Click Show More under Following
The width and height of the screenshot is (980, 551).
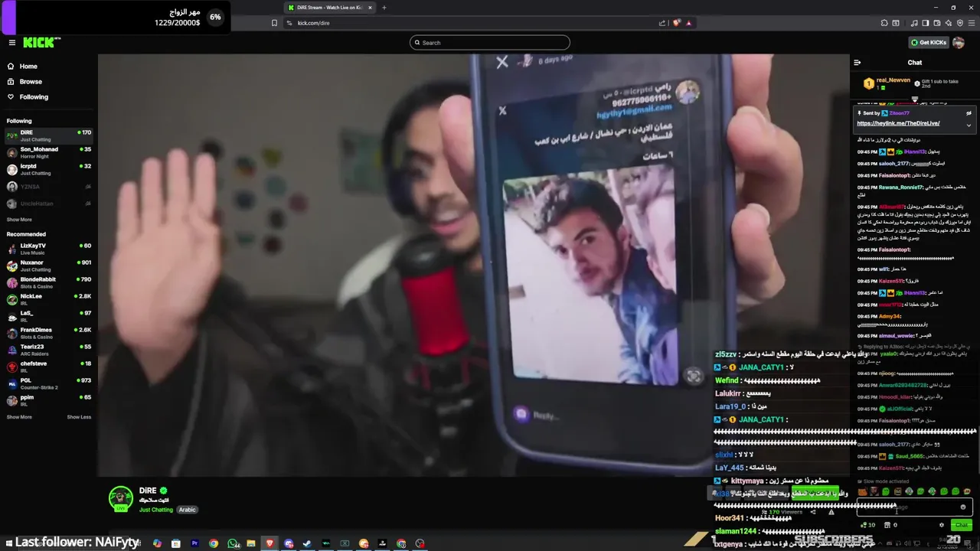pos(19,220)
